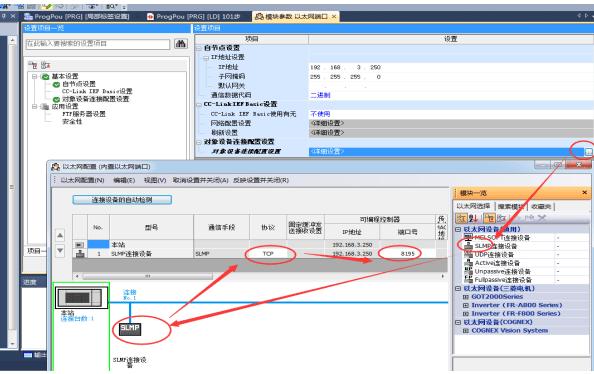Select UDP连接设备 in module list
This screenshot has width=594, height=374.
[494, 254]
